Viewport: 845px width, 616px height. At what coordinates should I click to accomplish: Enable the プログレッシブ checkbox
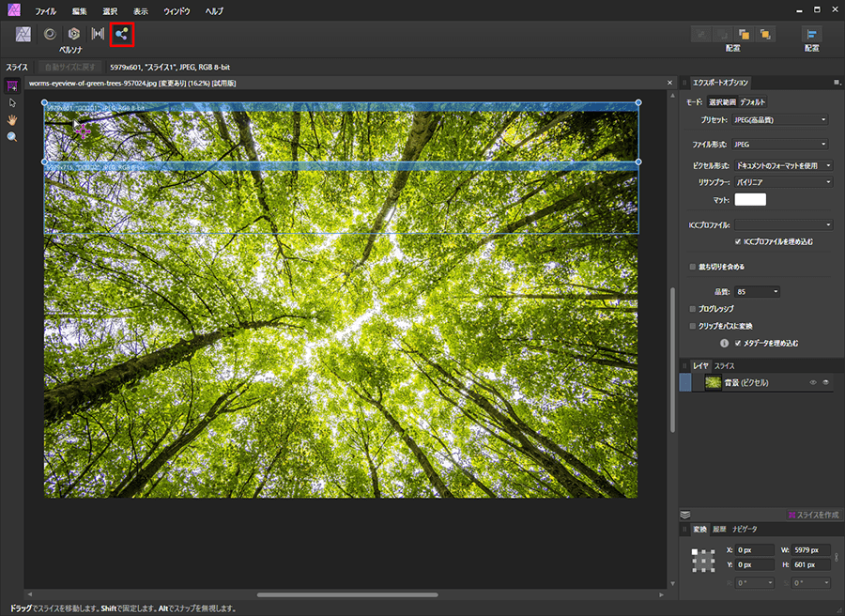click(x=693, y=308)
